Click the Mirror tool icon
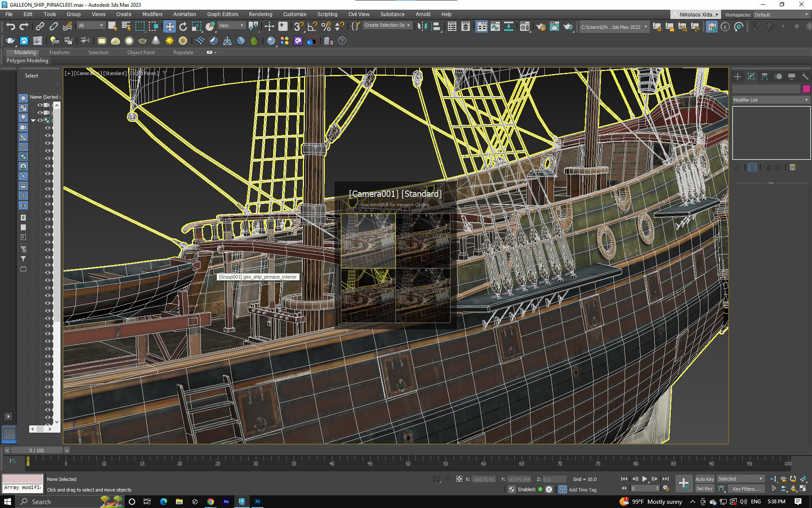 coord(422,27)
